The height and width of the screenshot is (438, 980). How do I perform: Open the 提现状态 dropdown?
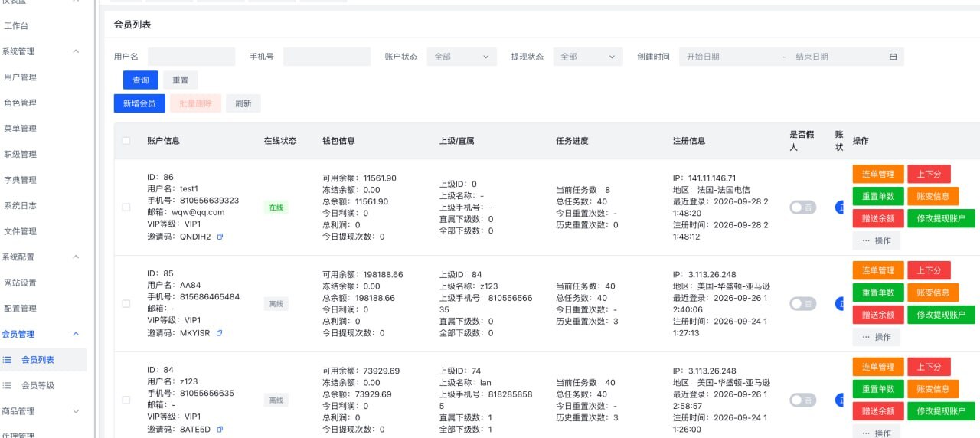(x=588, y=57)
